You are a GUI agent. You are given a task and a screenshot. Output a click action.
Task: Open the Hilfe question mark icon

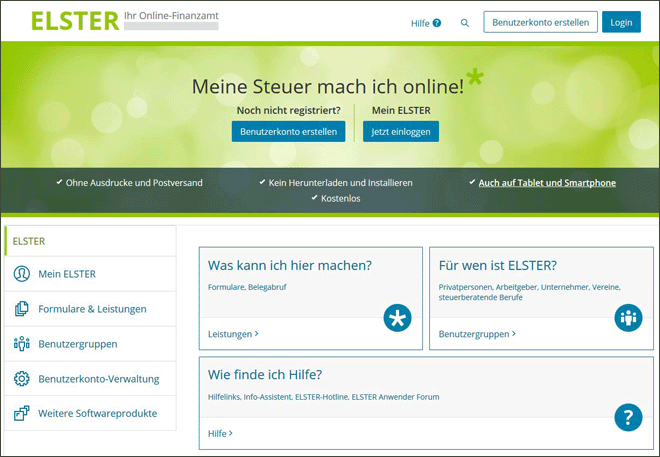click(x=437, y=23)
